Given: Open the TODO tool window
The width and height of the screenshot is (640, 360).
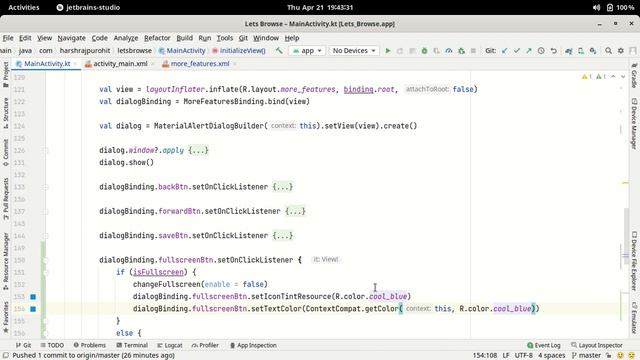Looking at the screenshot, I should (52, 345).
